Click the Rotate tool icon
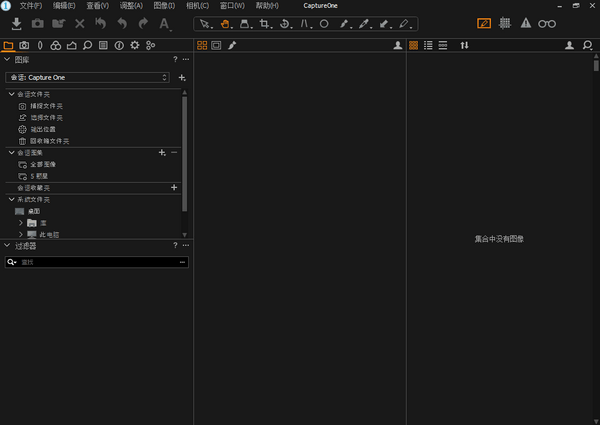600x425 pixels. pyautogui.click(x=285, y=23)
